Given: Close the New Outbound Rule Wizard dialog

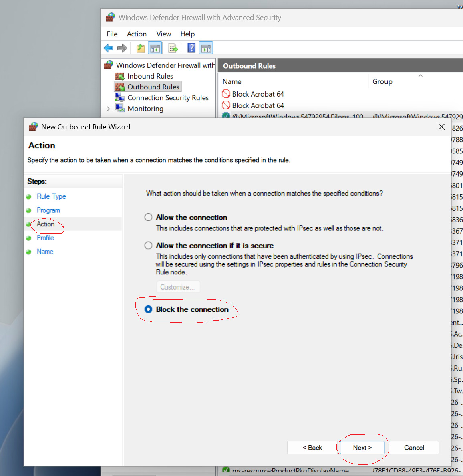Looking at the screenshot, I should (441, 127).
